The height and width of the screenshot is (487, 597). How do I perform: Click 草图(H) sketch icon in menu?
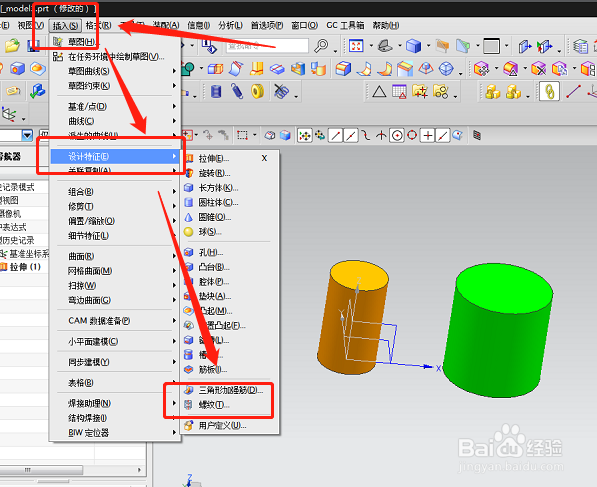point(58,41)
